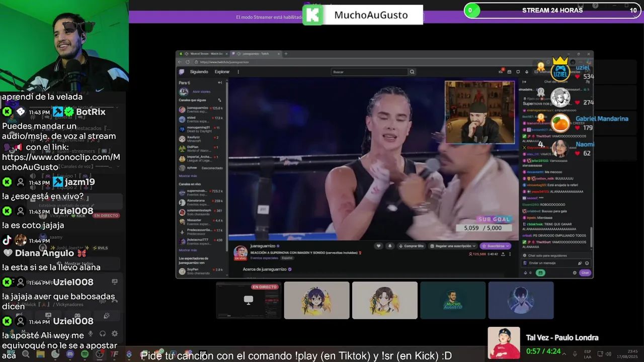644x362 pixels.
Task: Open manugaming31 channel in sidebar
Action: pos(201,129)
